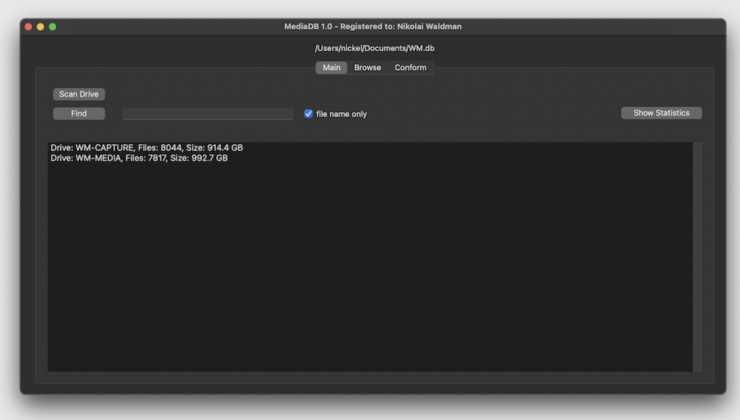Select the WM-MEDIA drive result line
Screen dimensions: 740x420
pyautogui.click(x=139, y=158)
